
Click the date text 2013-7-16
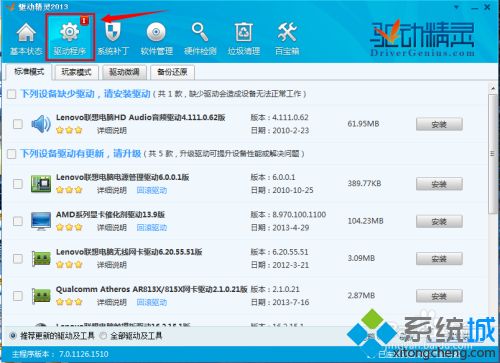coord(291,302)
